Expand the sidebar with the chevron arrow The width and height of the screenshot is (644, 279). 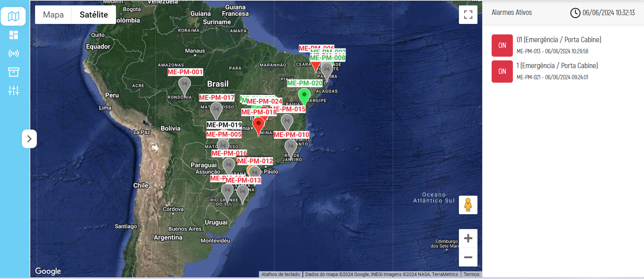click(x=29, y=139)
